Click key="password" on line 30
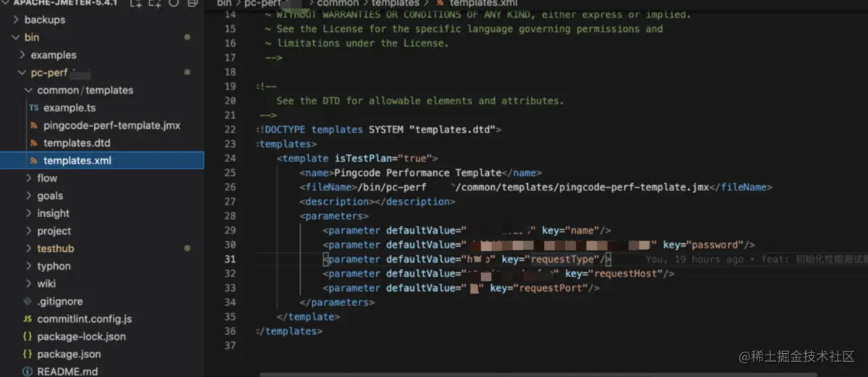The height and width of the screenshot is (377, 868). pyautogui.click(x=703, y=245)
